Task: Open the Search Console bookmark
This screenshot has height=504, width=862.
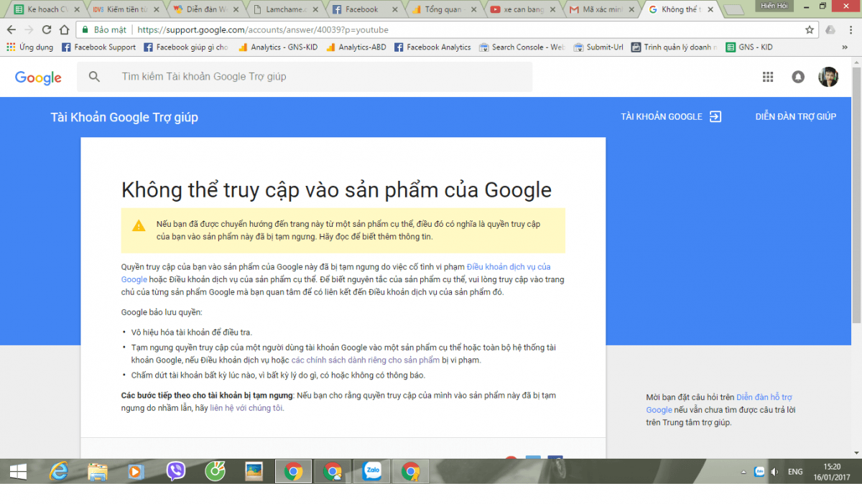Action: [522, 47]
